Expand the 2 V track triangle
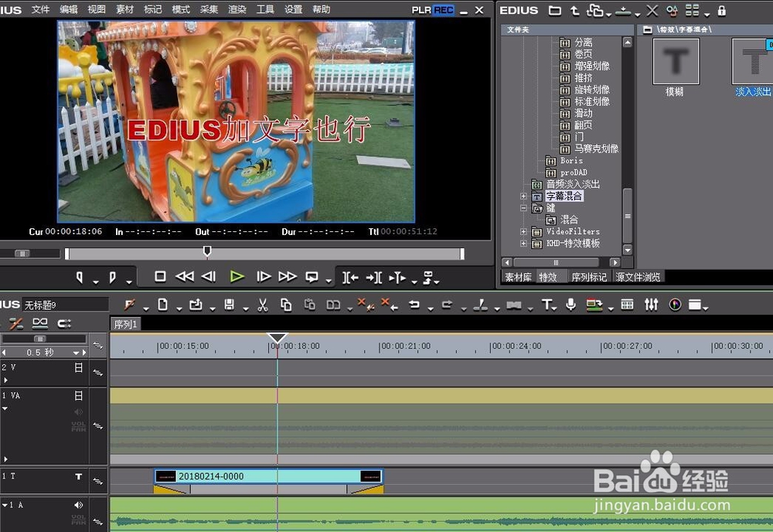This screenshot has height=532, width=773. click(5, 380)
